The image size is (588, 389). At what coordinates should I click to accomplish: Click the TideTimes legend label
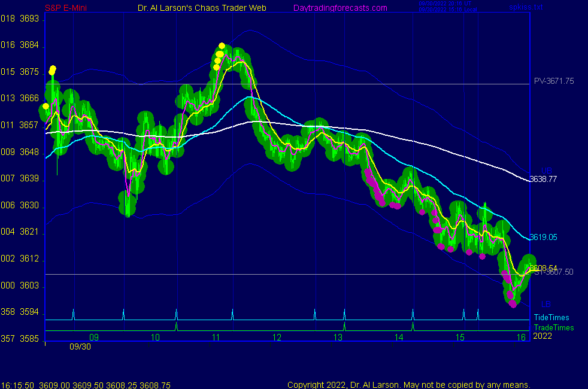pyautogui.click(x=551, y=317)
